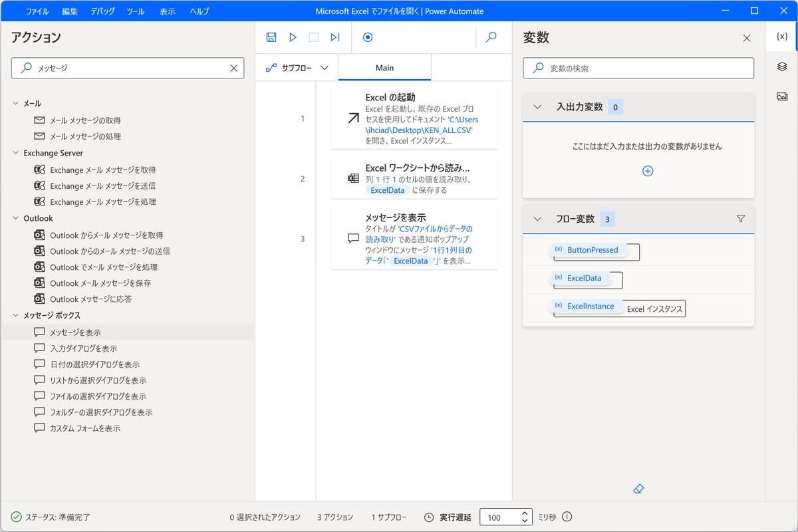798x532 pixels.
Task: Select 日付の選択ダイアログを表示 action
Action: point(94,364)
